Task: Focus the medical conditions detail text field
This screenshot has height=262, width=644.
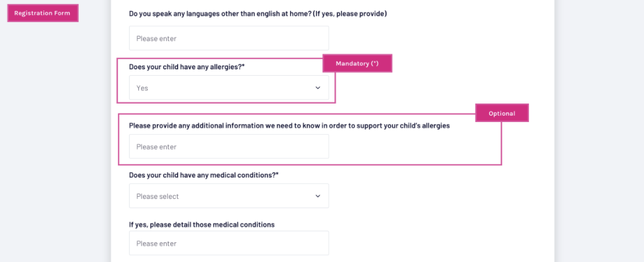Action: click(229, 243)
